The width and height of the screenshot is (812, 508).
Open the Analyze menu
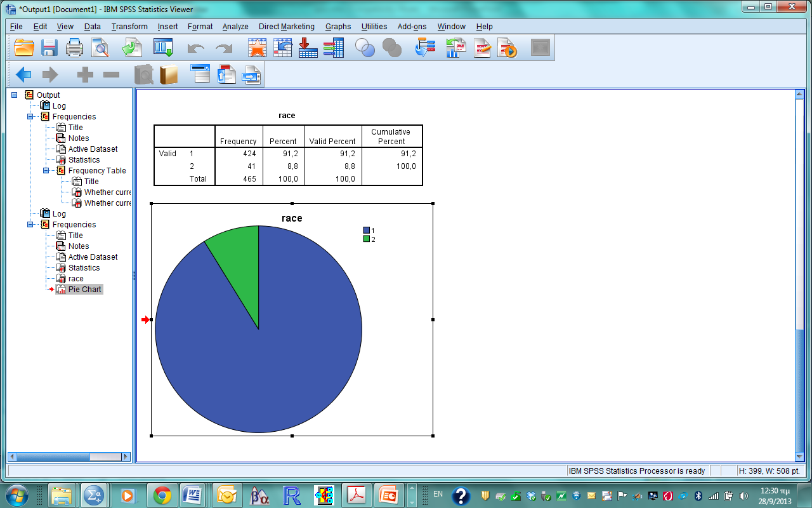pyautogui.click(x=235, y=27)
